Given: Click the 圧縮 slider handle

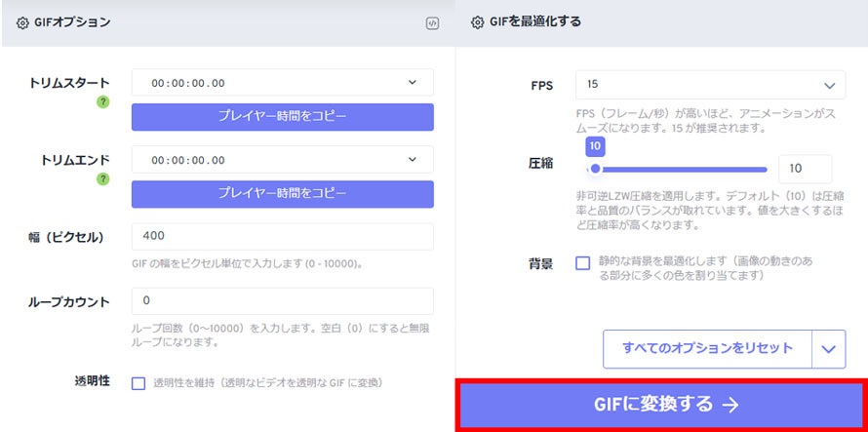Looking at the screenshot, I should (x=595, y=169).
